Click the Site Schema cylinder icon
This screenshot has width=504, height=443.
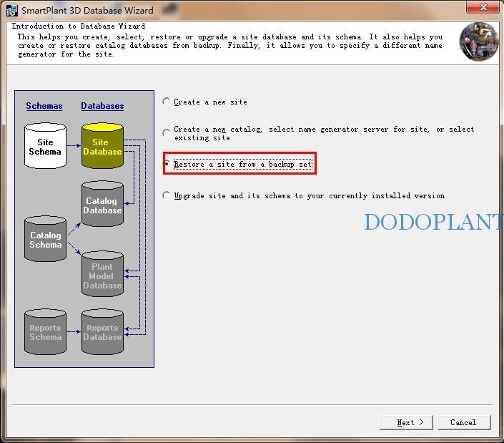45,146
